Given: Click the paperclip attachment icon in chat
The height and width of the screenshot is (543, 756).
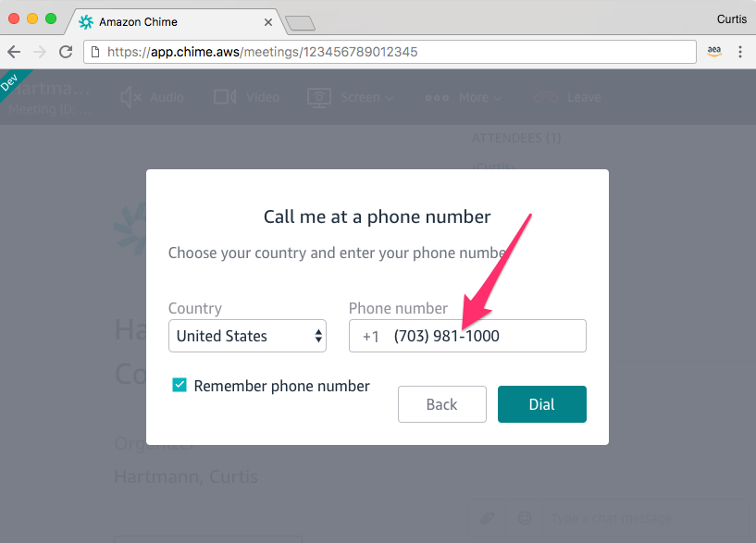Looking at the screenshot, I should pyautogui.click(x=487, y=518).
